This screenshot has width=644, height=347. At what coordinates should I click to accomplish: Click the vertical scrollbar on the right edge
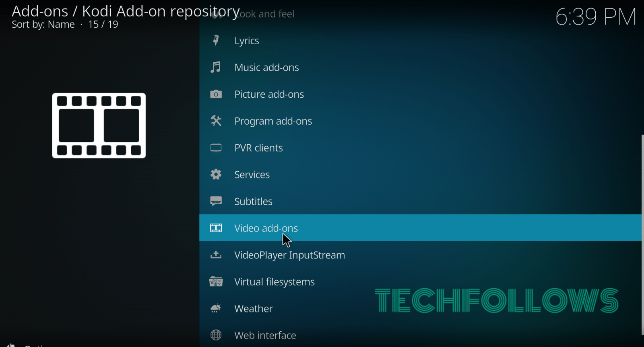[x=642, y=234]
